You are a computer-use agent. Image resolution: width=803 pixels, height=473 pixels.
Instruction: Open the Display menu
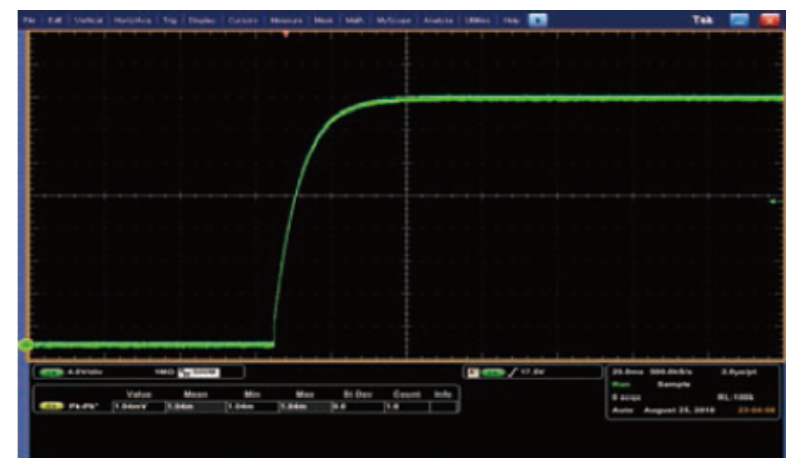[x=202, y=20]
